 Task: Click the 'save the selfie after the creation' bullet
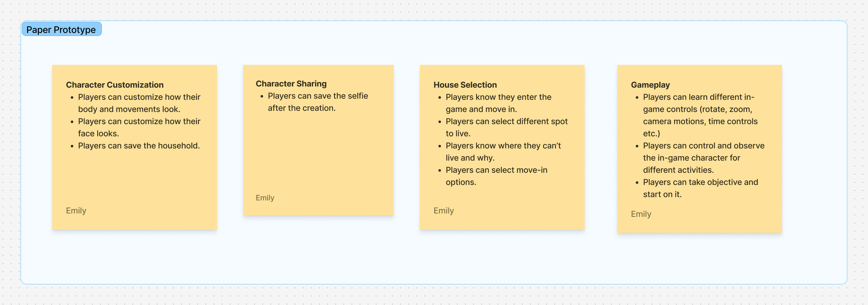[x=317, y=102]
